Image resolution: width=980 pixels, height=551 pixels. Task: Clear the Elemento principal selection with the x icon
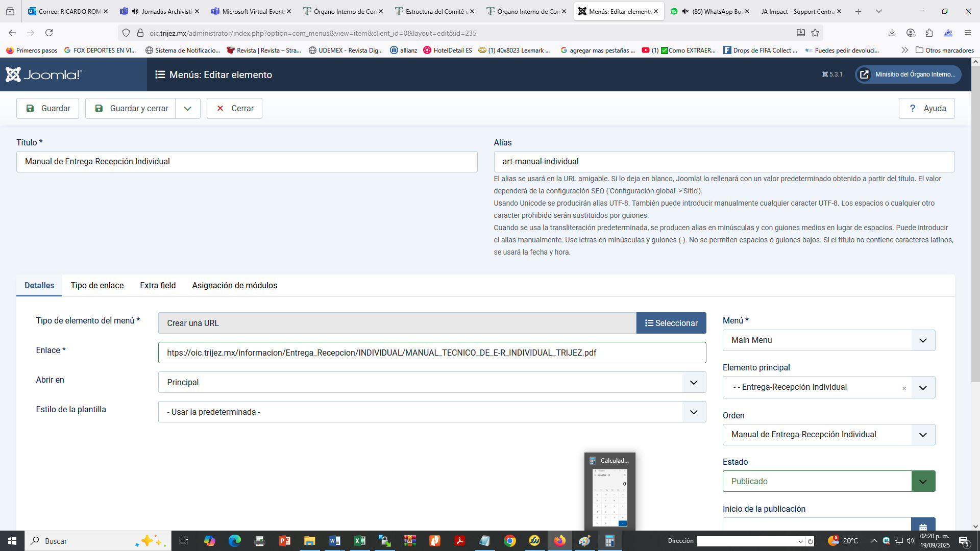point(904,388)
